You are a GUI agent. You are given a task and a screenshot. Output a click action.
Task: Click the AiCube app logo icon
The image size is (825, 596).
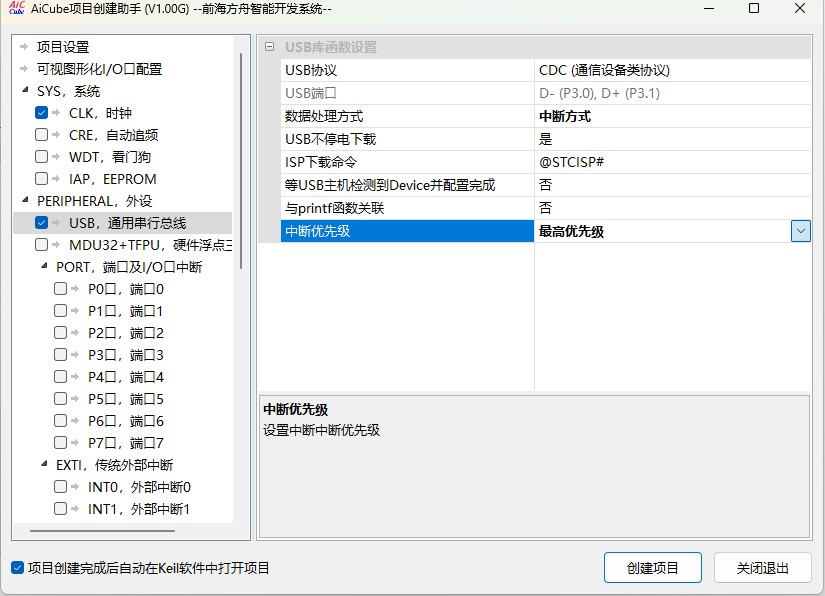pos(17,8)
